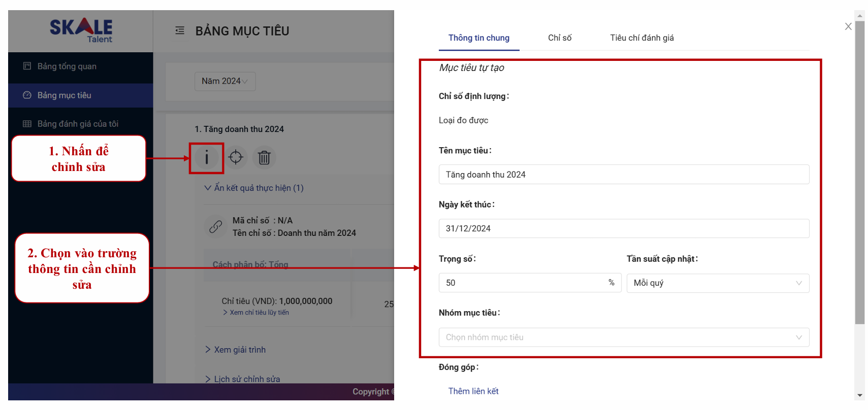Click the SKALE Talent logo
Image resolution: width=868 pixels, height=410 pixels.
click(81, 30)
